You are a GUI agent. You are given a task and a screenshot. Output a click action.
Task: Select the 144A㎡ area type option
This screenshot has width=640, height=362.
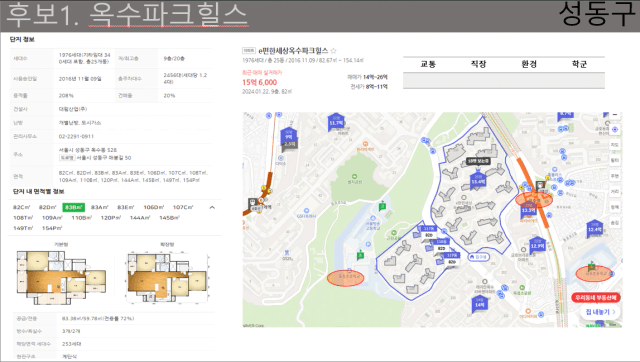pos(140,218)
